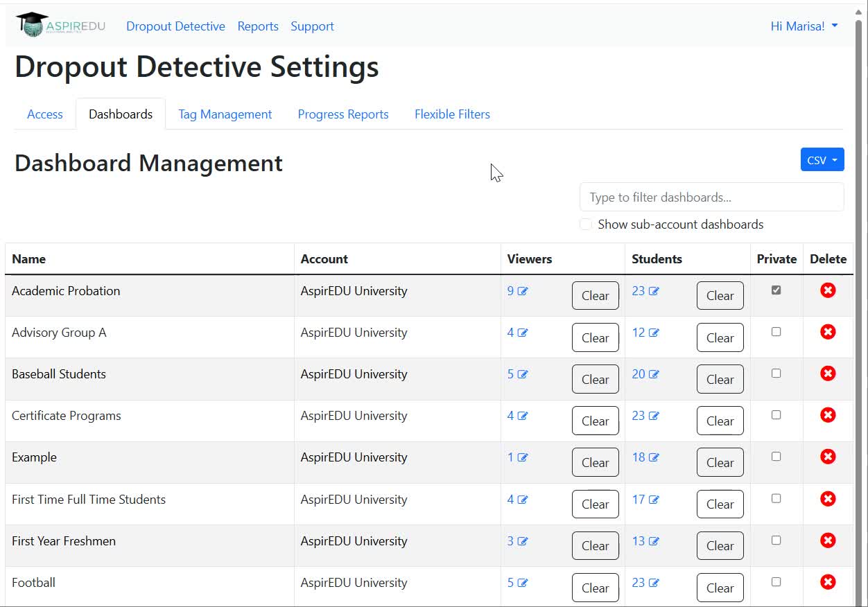Edit students for First Year Freshmen
The height and width of the screenshot is (607, 868).
(x=654, y=541)
